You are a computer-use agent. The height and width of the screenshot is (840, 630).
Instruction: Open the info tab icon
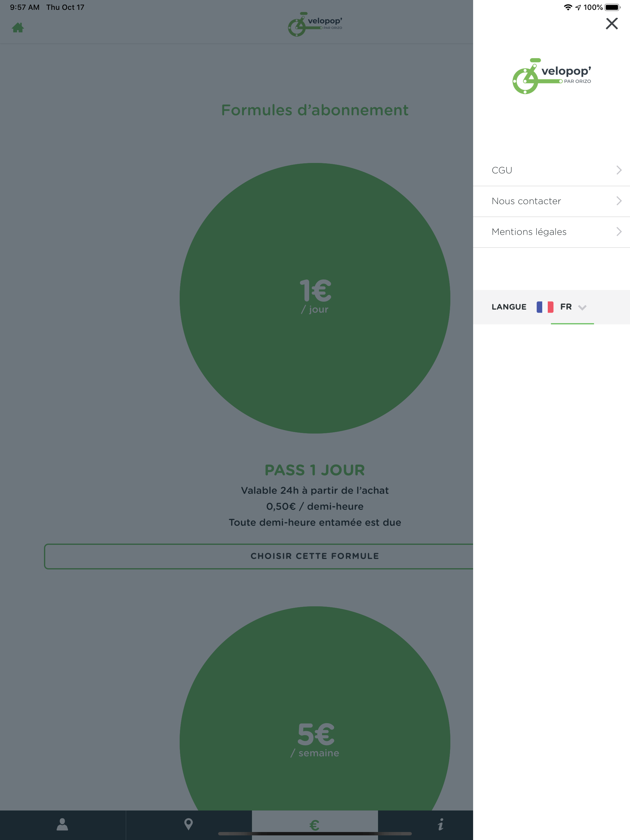[441, 824]
